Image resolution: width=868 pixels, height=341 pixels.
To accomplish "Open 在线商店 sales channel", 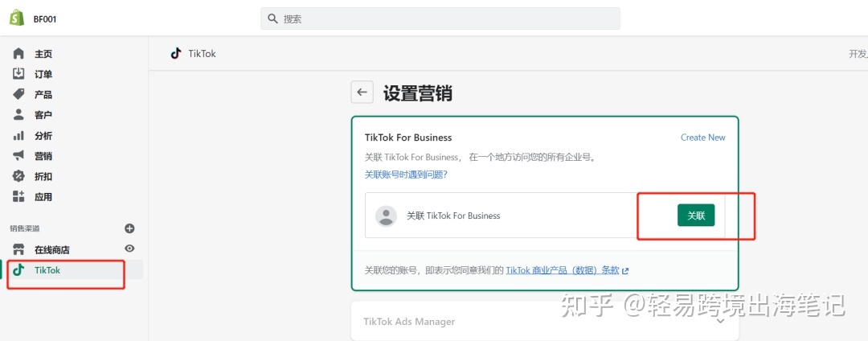I will pos(52,250).
